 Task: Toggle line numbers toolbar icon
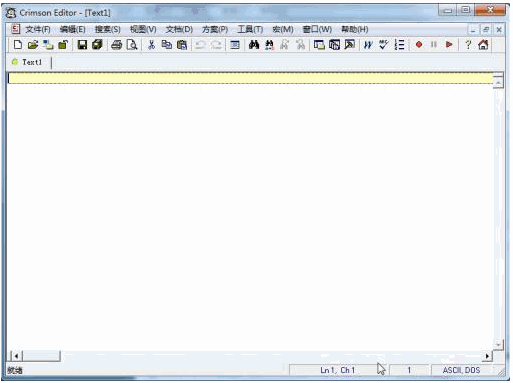coord(399,45)
